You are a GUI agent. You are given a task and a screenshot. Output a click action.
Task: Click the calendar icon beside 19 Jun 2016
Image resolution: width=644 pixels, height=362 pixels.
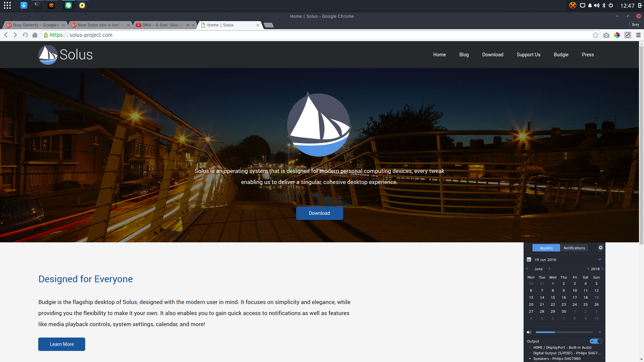pyautogui.click(x=529, y=260)
